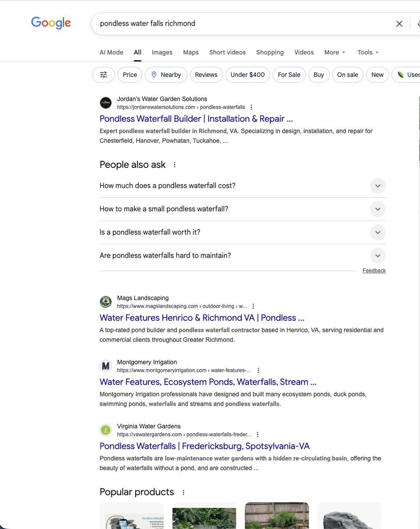Apply the Nearby filter chip
The height and width of the screenshot is (529, 420).
click(166, 75)
